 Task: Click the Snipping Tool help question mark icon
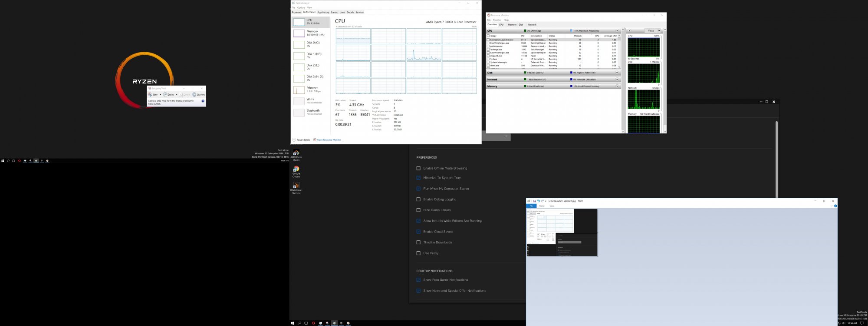pyautogui.click(x=203, y=101)
